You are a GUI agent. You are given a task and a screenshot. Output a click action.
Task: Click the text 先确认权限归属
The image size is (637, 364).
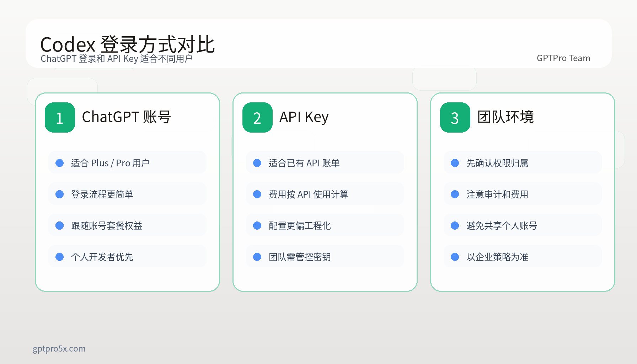pyautogui.click(x=497, y=163)
